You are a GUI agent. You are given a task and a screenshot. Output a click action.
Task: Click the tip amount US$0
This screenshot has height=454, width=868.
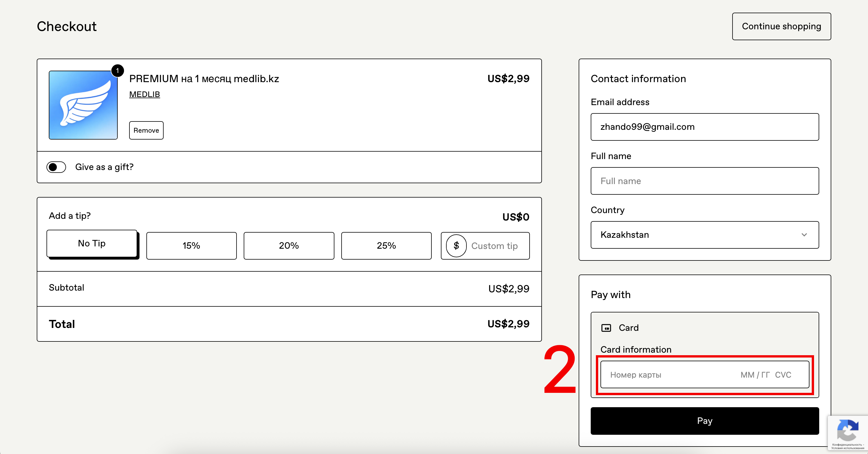coord(516,217)
